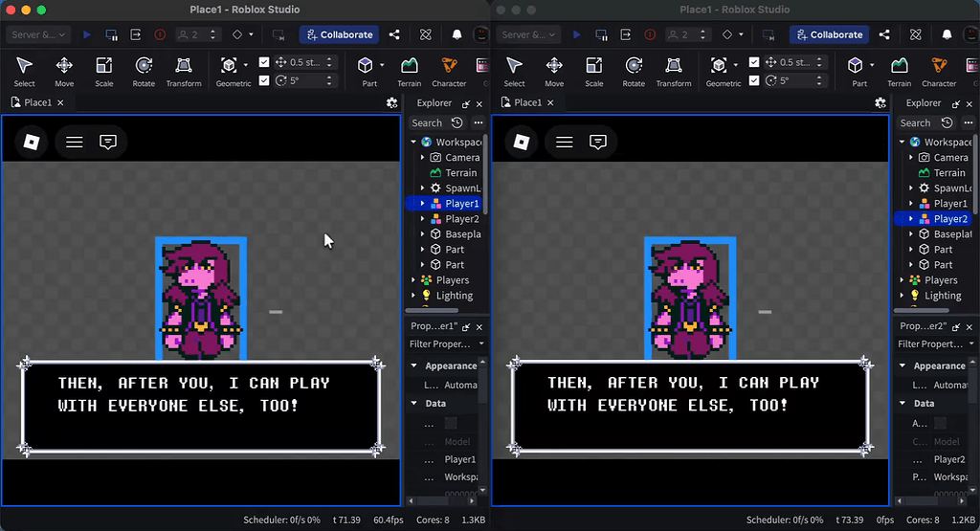Click the Explorer history icon in left window

pyautogui.click(x=457, y=123)
